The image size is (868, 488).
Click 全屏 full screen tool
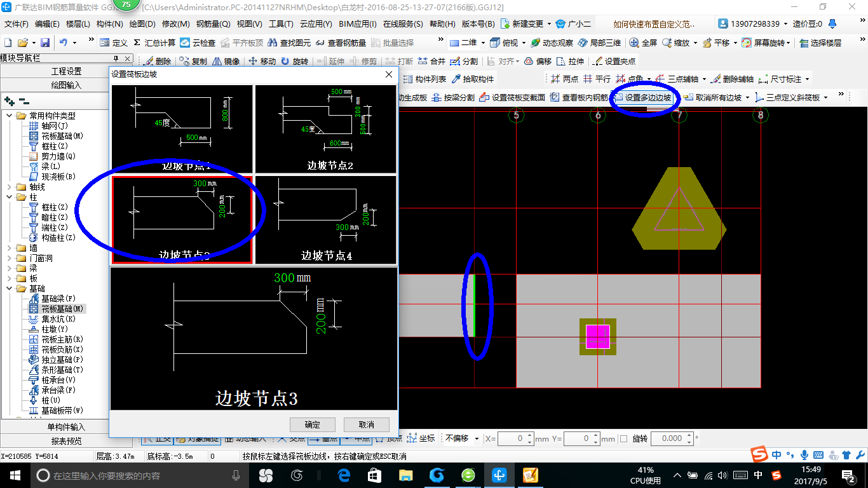point(643,43)
